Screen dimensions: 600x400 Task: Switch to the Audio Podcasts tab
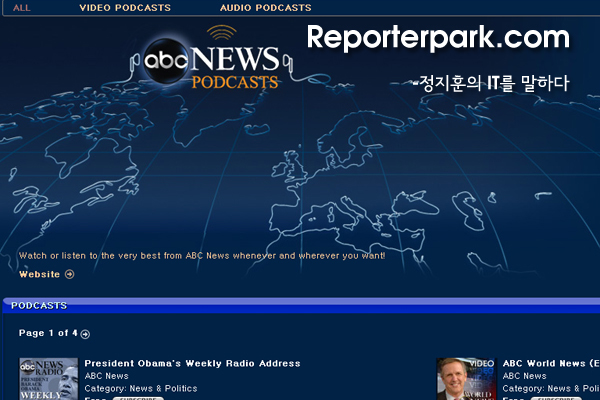266,8
